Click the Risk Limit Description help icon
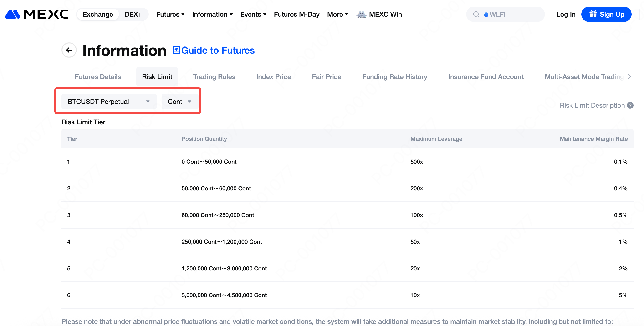The width and height of the screenshot is (644, 326). (630, 106)
